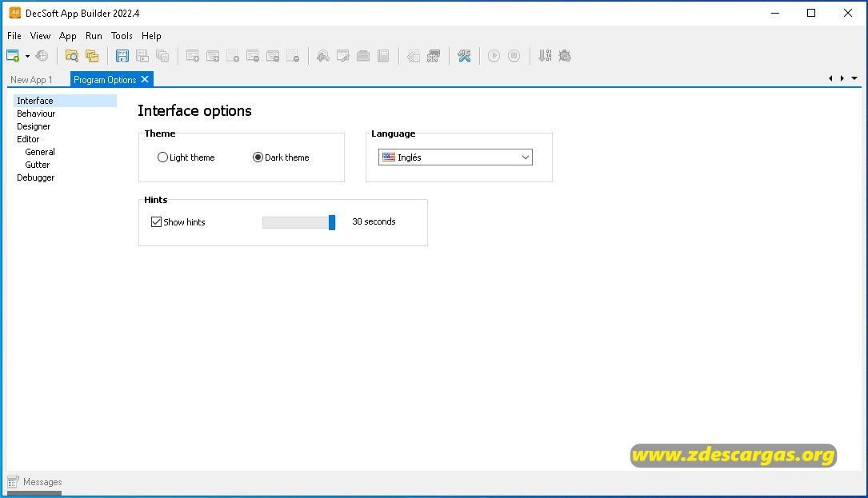Select the Light theme radio button
Screen dimensions: 868x498
[x=162, y=157]
